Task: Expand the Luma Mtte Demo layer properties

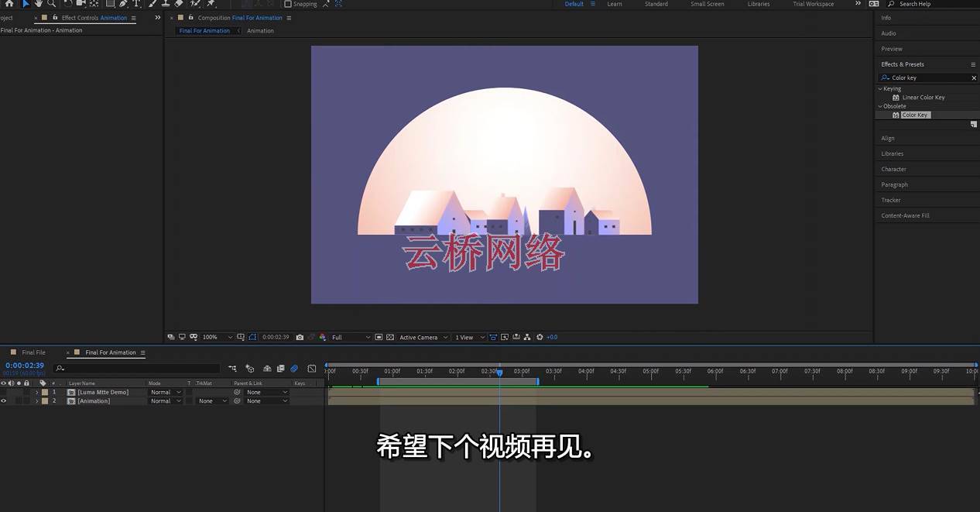Action: coord(36,392)
